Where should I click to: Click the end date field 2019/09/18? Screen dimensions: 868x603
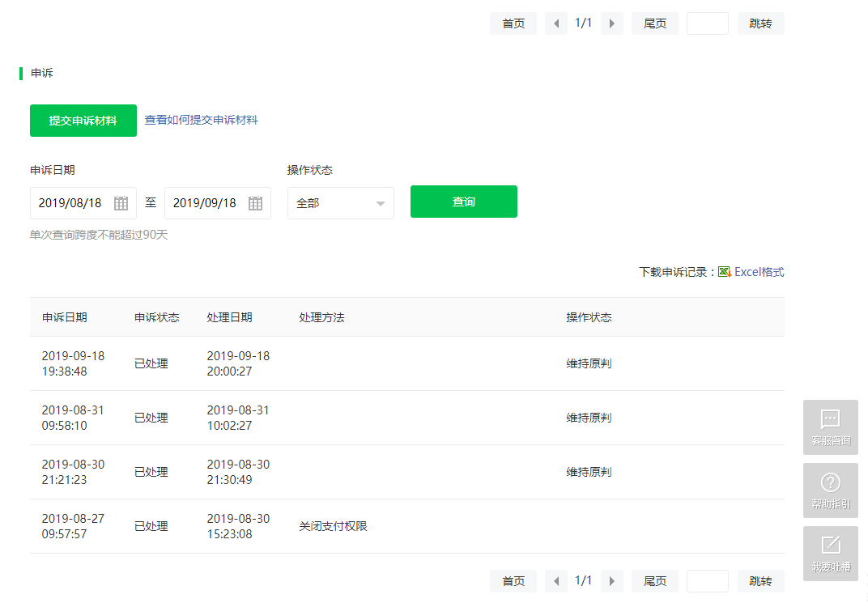pos(218,203)
